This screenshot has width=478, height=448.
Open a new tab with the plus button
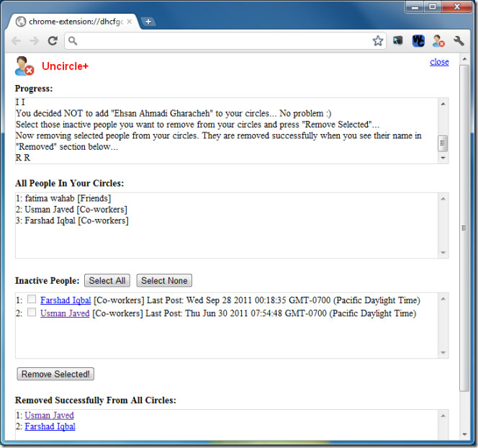(148, 22)
